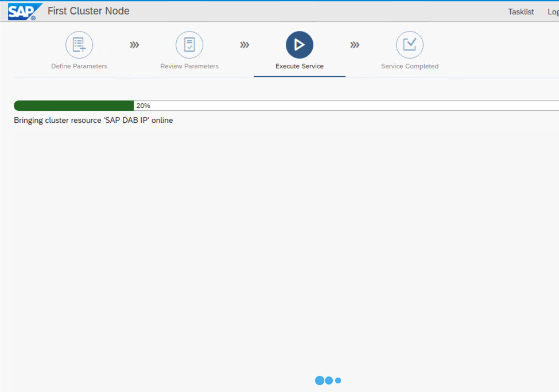Click the cut-off Log link
559x392 pixels.
553,11
